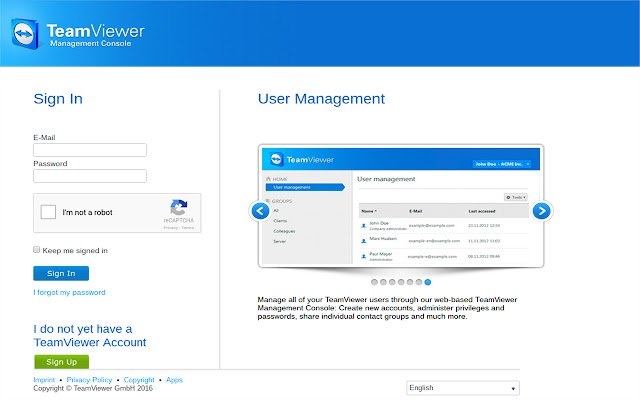
Task: Open the Privacy Policy footer link
Action: (x=89, y=380)
